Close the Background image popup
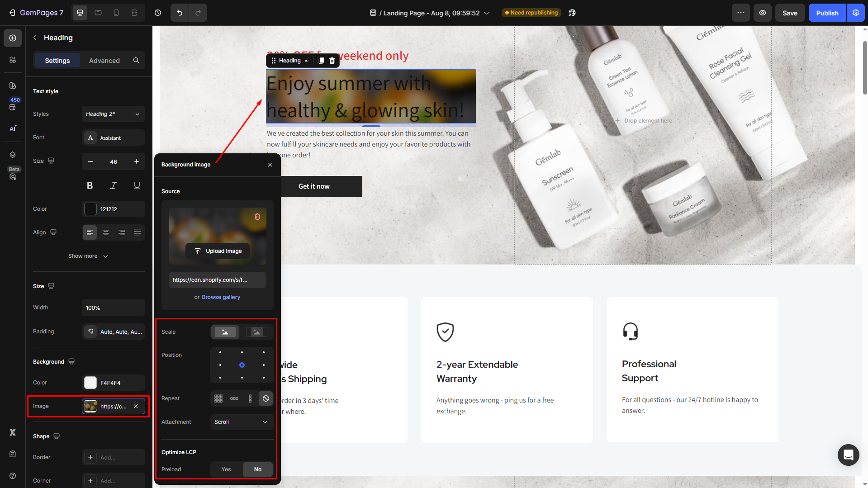Viewport: 868px width, 488px height. [x=270, y=165]
